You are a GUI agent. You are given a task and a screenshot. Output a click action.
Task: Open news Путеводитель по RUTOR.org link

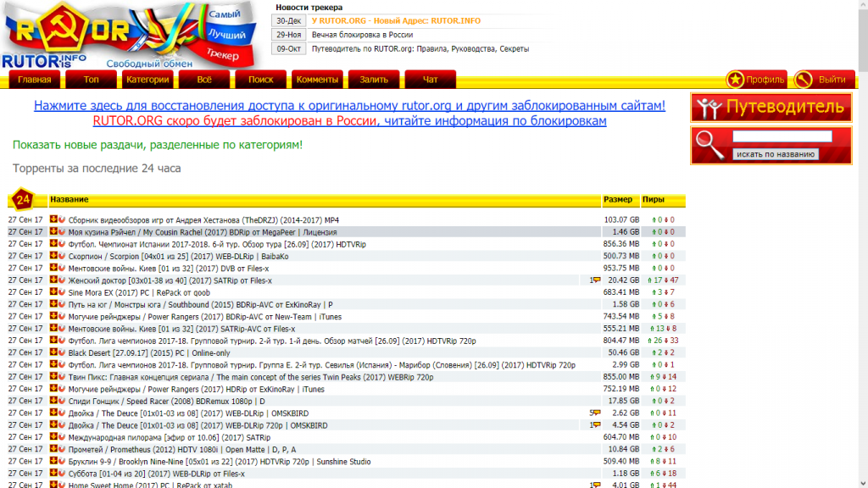pyautogui.click(x=420, y=48)
